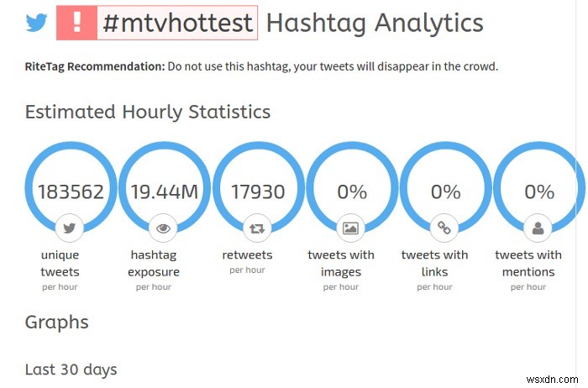Click the chain link icon

pos(445,228)
